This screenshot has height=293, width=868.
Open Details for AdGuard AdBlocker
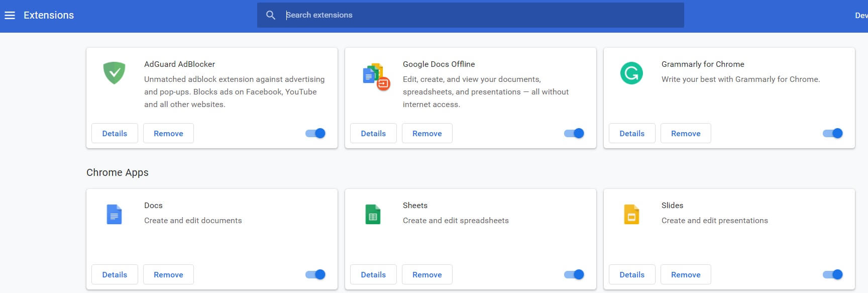[x=115, y=133]
